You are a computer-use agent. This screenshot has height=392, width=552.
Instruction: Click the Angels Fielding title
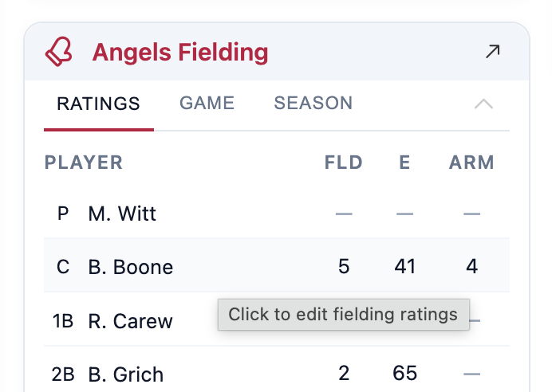coord(180,53)
